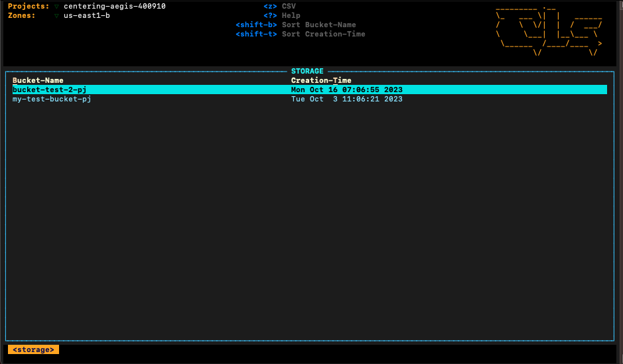Expand the Projects dropdown triangle
Viewport: 623px width, 364px height.
coord(56,7)
